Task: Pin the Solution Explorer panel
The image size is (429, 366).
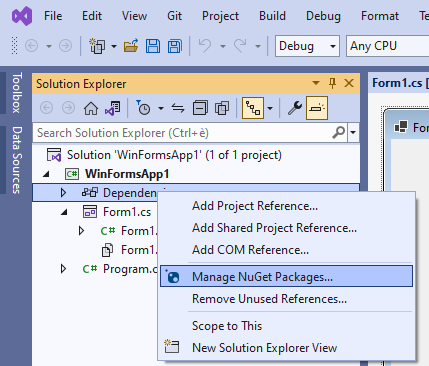Action: [332, 83]
